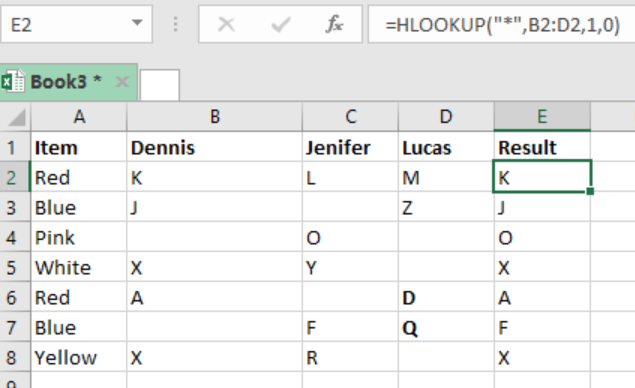Select row 8 header
The image size is (635, 388).
point(15,357)
